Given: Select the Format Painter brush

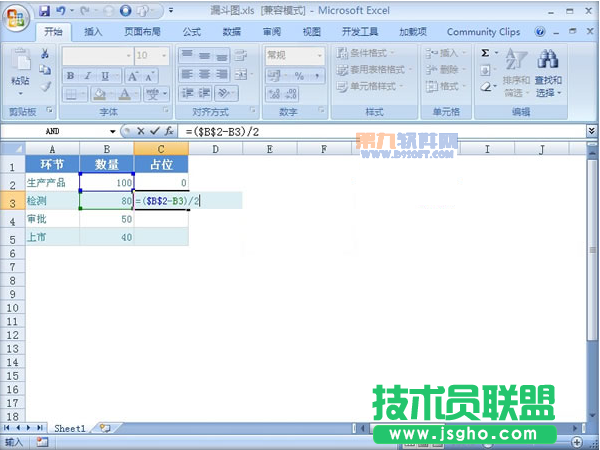Looking at the screenshot, I should click(46, 86).
